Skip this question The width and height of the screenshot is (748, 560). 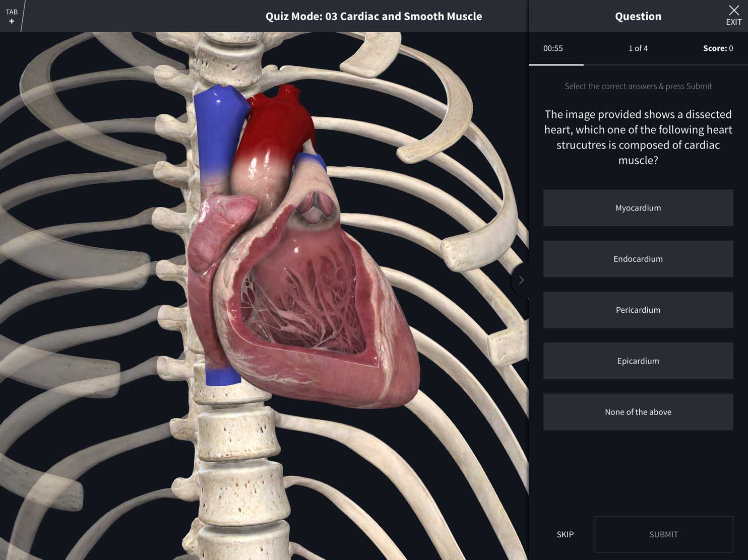coord(565,534)
